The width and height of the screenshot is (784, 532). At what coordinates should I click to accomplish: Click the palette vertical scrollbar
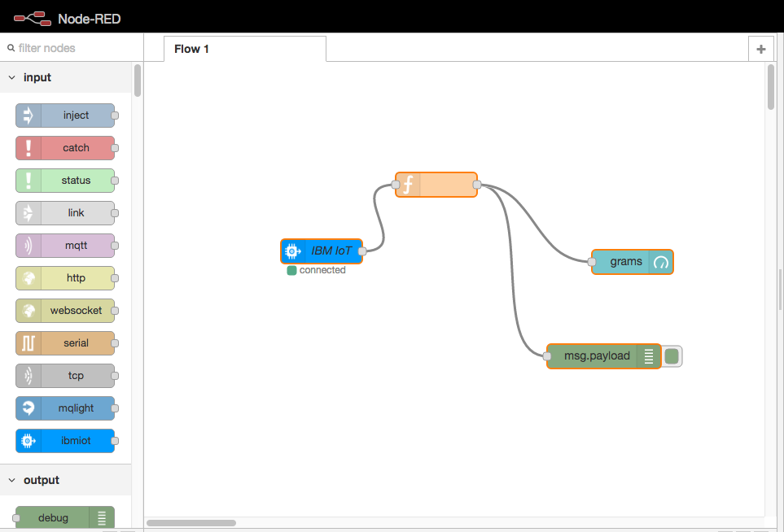(x=138, y=80)
